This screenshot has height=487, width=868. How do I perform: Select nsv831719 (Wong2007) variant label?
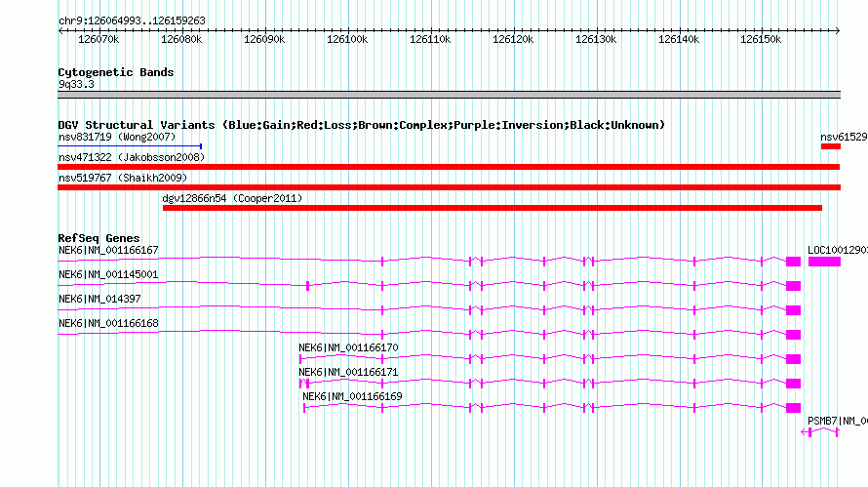pos(117,137)
